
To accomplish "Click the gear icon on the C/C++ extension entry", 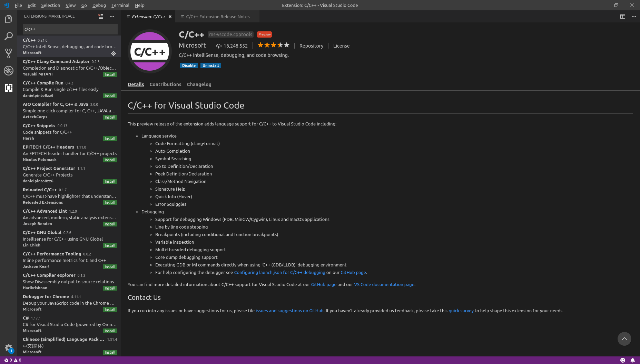I will tap(113, 53).
